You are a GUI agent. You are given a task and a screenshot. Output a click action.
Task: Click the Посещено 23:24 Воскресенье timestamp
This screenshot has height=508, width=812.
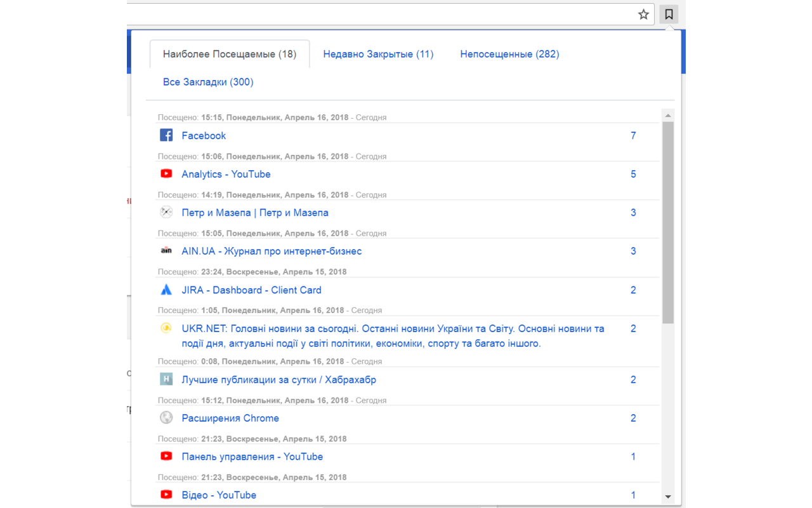click(x=252, y=272)
